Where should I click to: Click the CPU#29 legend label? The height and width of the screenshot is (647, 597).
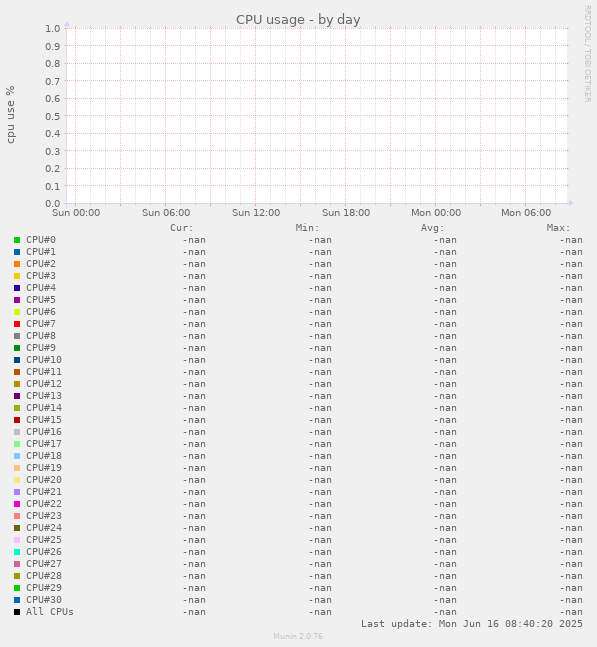tap(44, 588)
